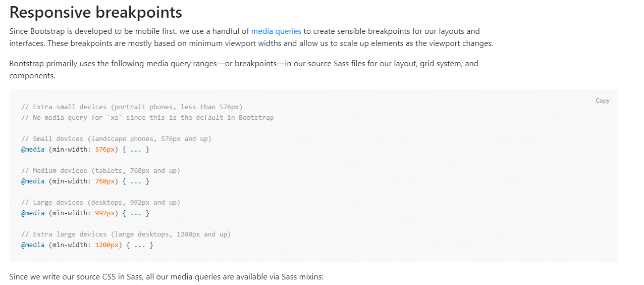
Task: Click the Medium devices tablets comment
Action: [101, 171]
